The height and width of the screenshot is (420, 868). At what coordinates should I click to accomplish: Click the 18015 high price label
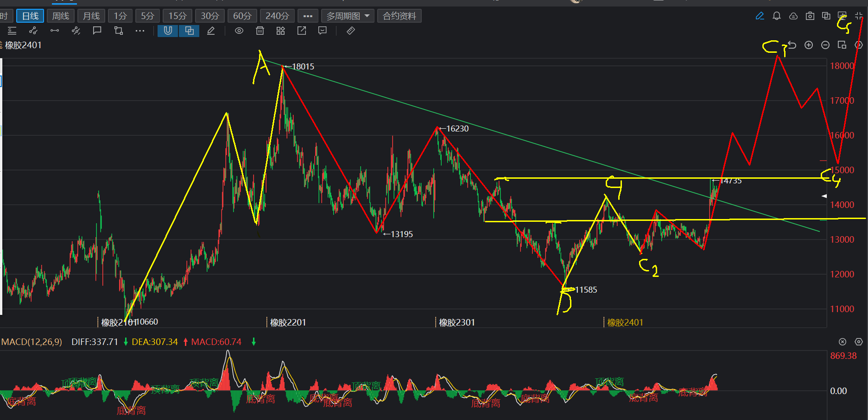303,67
